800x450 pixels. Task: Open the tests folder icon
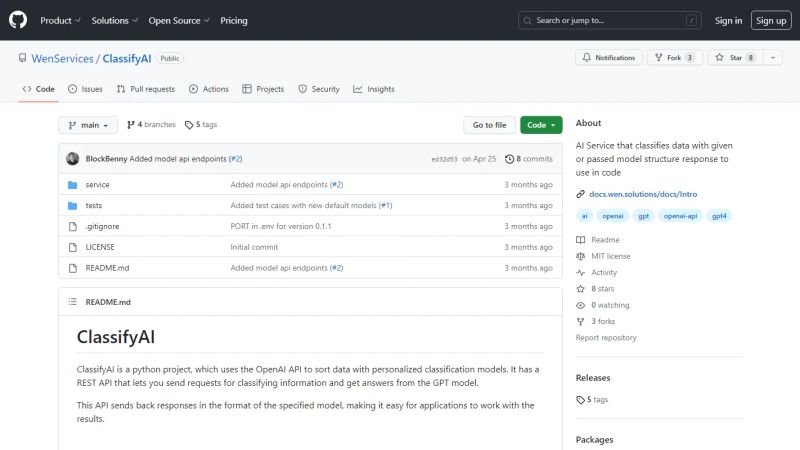pyautogui.click(x=72, y=206)
